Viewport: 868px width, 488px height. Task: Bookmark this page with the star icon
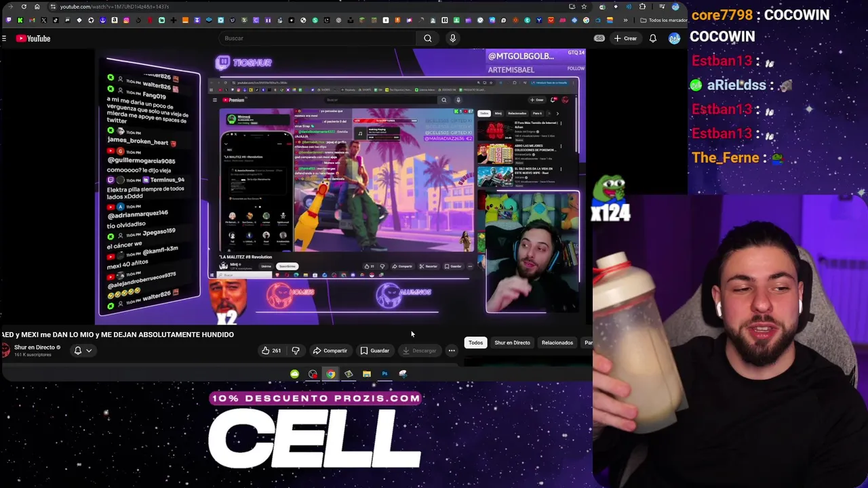pyautogui.click(x=584, y=7)
